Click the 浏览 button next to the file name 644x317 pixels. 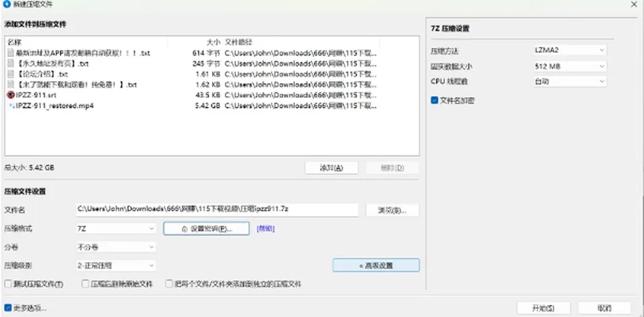tap(392, 210)
